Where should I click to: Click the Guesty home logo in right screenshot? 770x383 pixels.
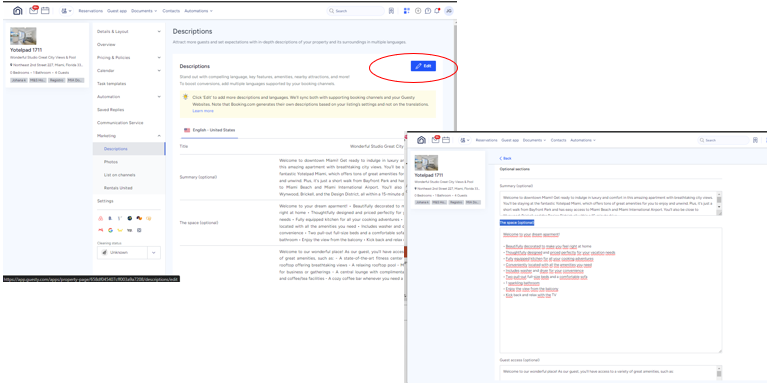pyautogui.click(x=421, y=140)
